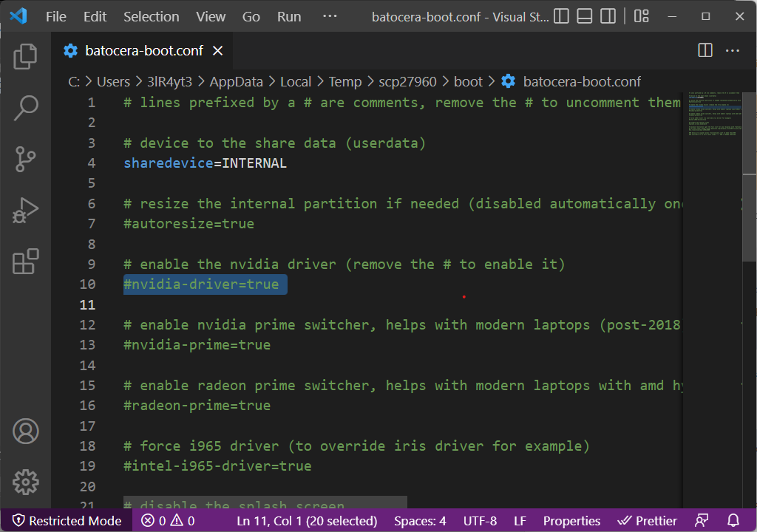Expand the 3lR4yt3 breadcrumb folder
757x532 pixels.
tap(169, 81)
